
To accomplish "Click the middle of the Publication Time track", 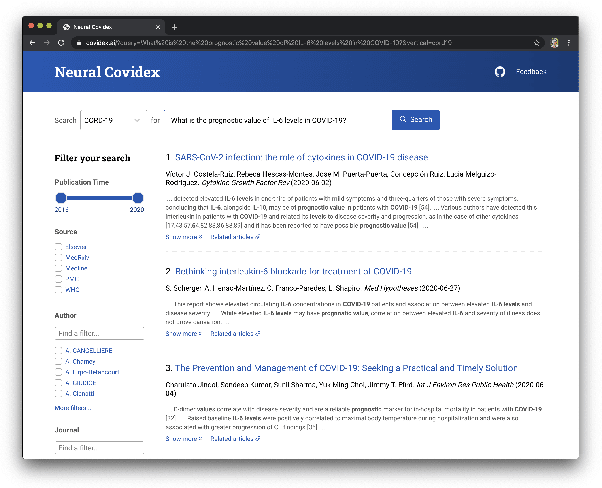I will pyautogui.click(x=99, y=198).
